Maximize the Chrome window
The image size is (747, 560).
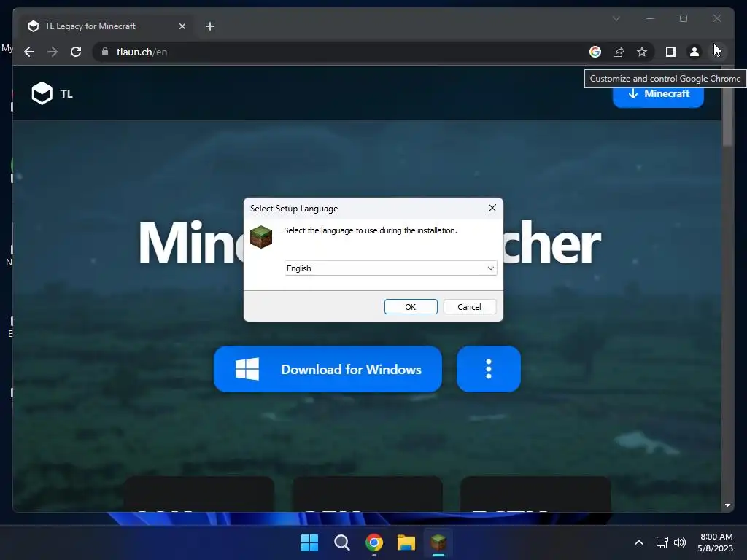(x=683, y=18)
